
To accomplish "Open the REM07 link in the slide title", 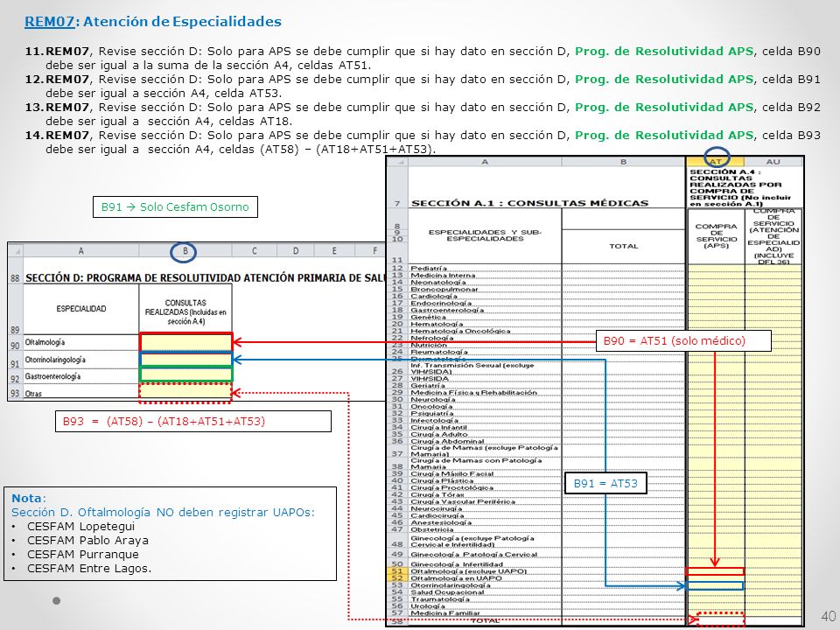I will point(49,21).
